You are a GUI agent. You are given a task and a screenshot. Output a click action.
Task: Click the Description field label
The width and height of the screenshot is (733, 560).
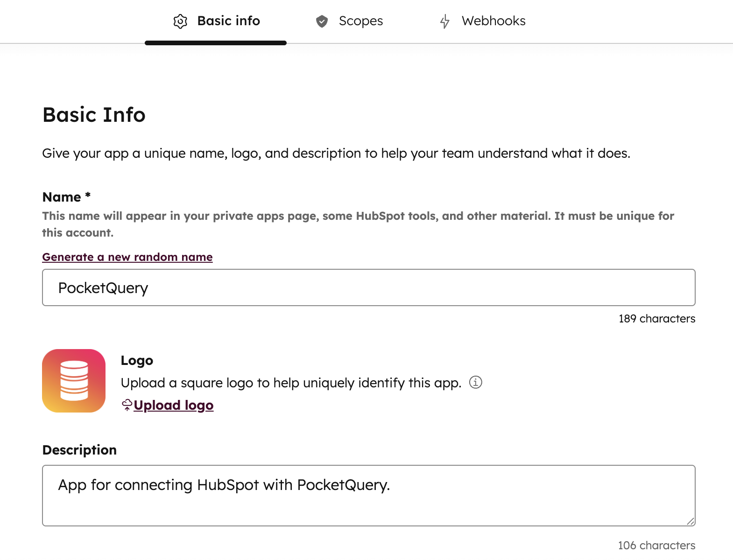tap(79, 450)
